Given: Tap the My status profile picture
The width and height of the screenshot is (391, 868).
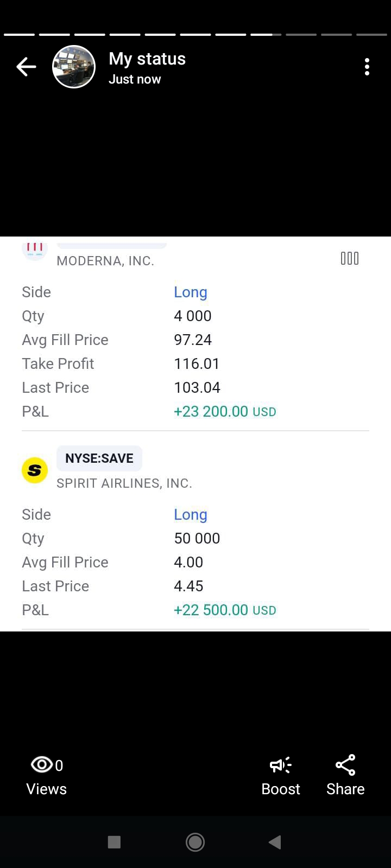Looking at the screenshot, I should (74, 67).
